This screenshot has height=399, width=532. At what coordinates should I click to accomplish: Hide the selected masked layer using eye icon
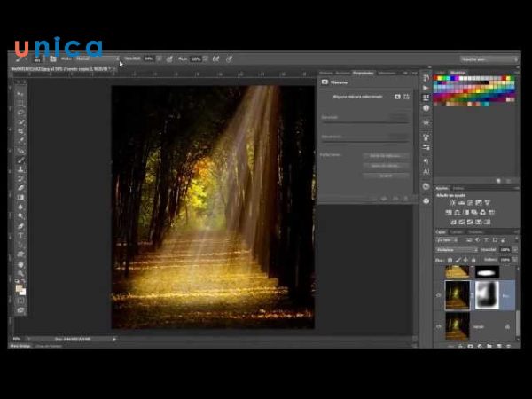(439, 296)
